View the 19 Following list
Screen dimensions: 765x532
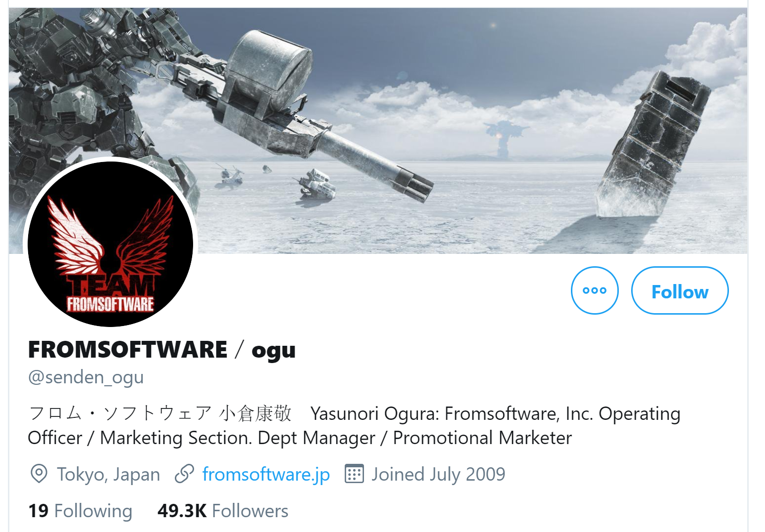81,511
